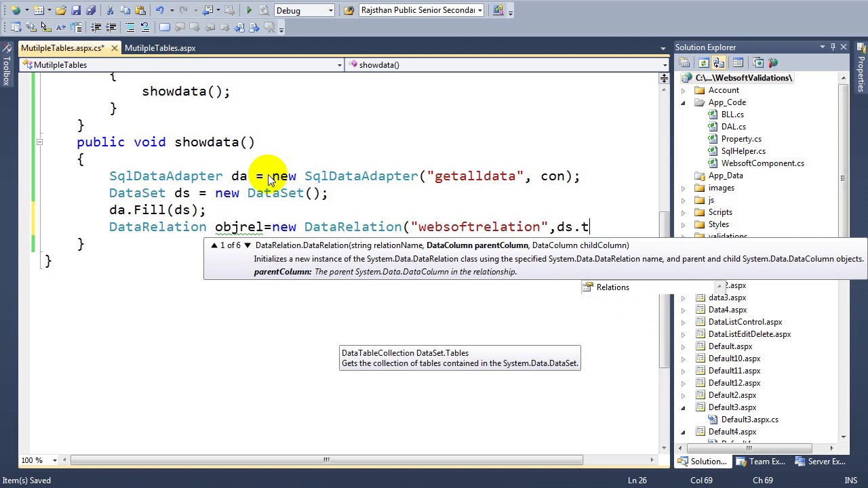Click the Navigate Backward icon
868x488 pixels.
point(209,10)
